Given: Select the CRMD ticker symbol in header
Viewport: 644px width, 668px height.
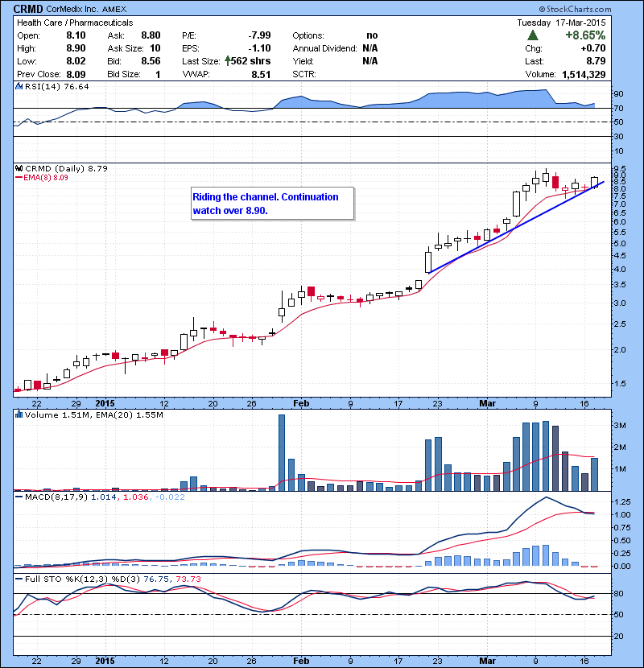Looking at the screenshot, I should (x=28, y=9).
